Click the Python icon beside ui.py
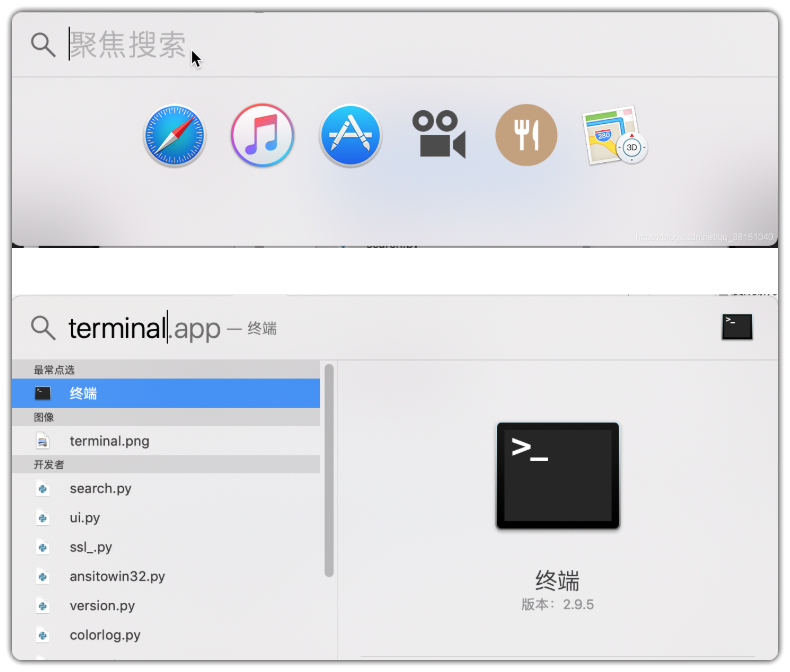The image size is (790, 672). coord(43,518)
